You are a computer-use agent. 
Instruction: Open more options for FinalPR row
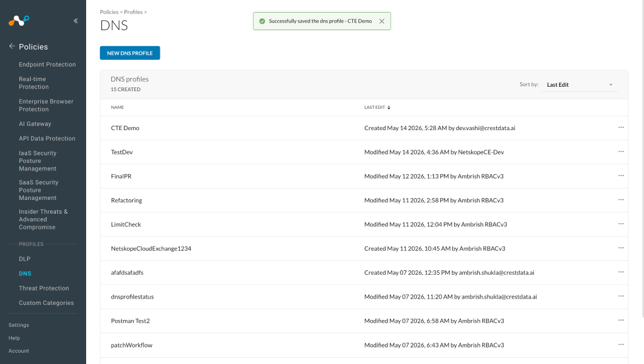tap(621, 175)
